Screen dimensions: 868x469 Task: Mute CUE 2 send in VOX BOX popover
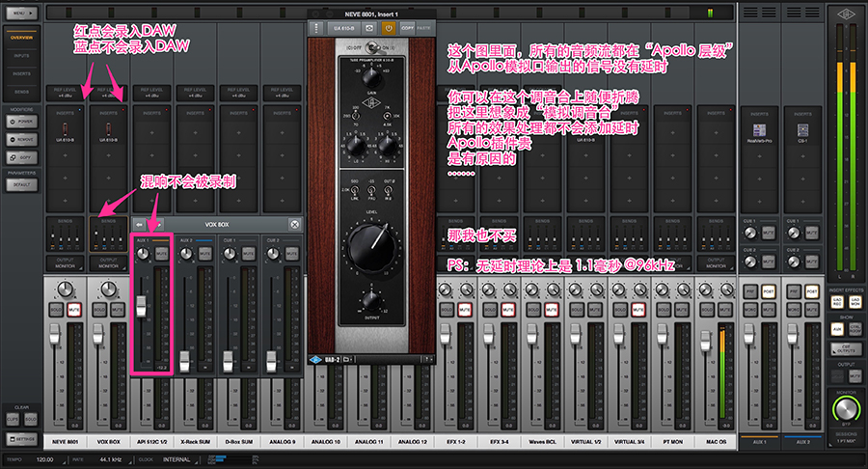(291, 254)
